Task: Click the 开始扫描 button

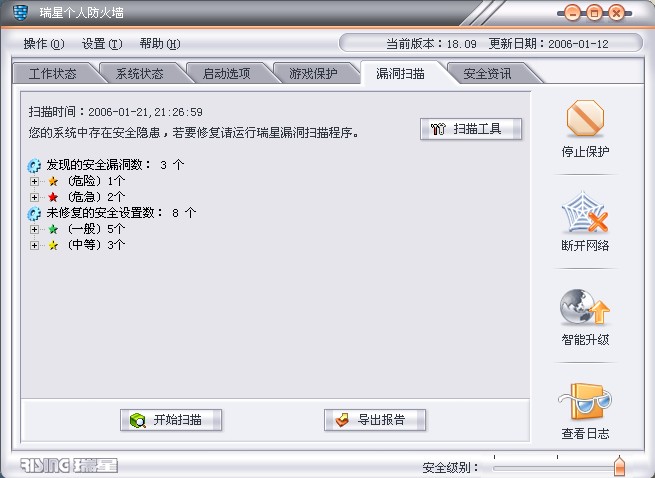Action: click(171, 420)
